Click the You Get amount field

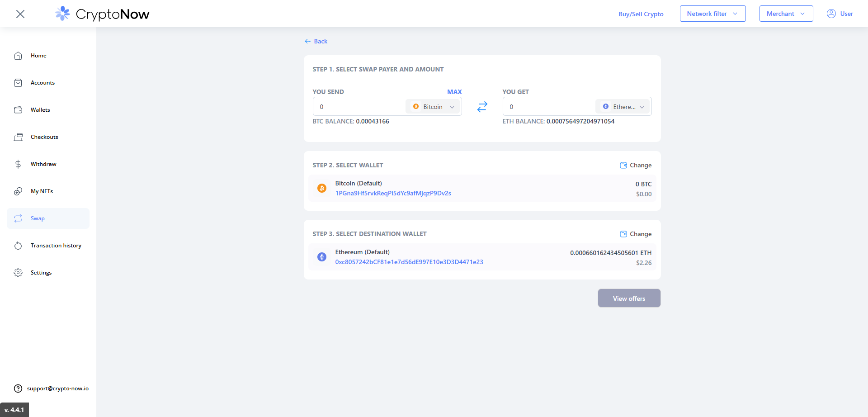[x=549, y=107]
